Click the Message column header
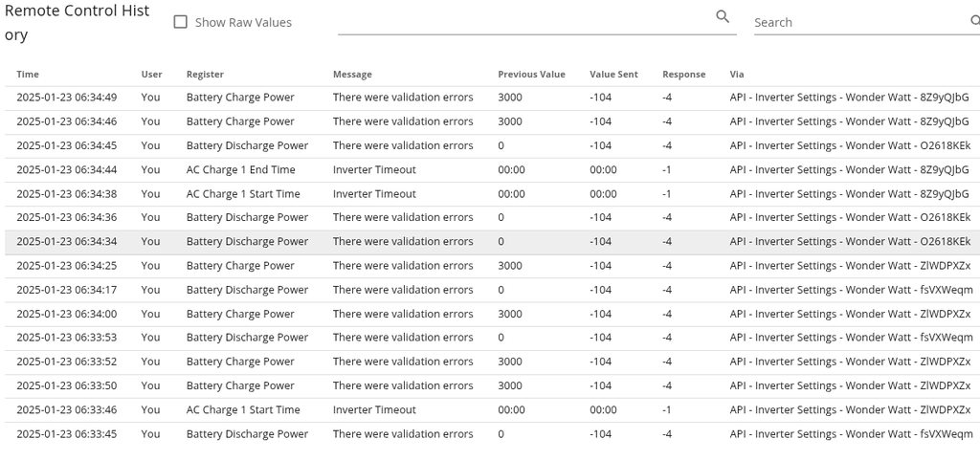 [x=352, y=75]
